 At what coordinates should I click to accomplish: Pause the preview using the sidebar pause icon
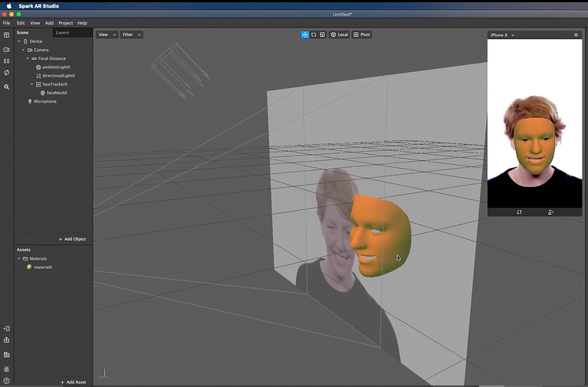click(x=7, y=61)
